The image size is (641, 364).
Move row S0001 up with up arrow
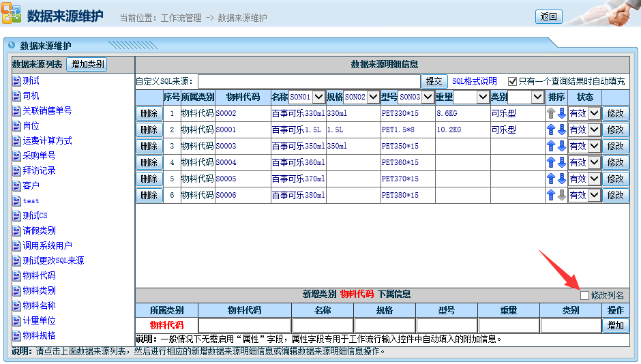[x=551, y=130]
